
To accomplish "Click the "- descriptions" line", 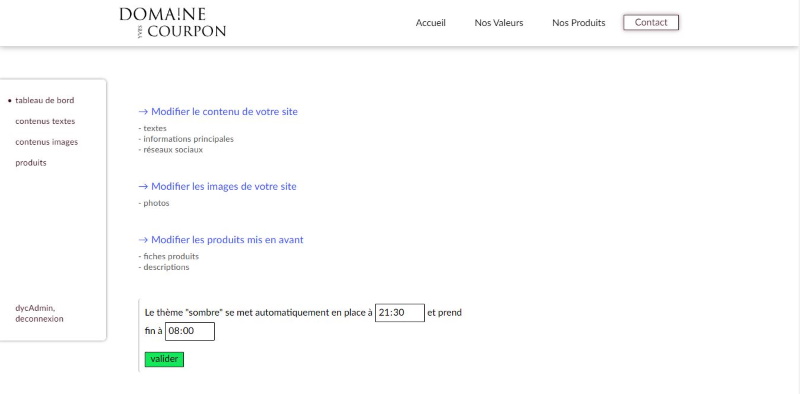I will 164,267.
